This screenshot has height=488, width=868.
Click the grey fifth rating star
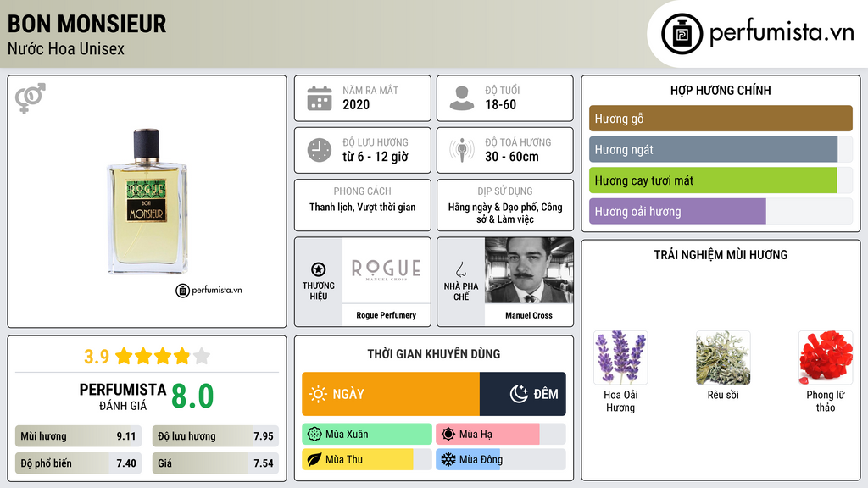click(202, 356)
